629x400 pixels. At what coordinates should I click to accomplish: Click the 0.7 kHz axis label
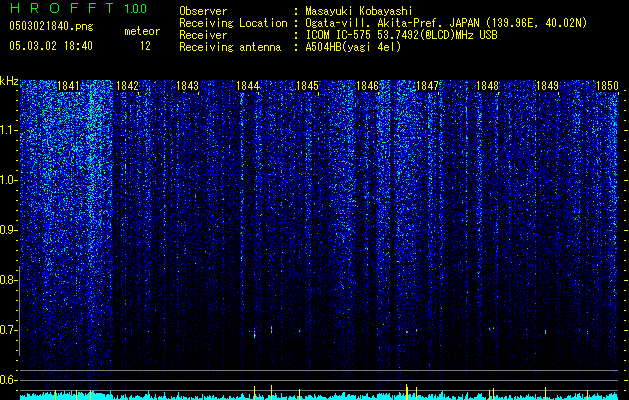[8, 330]
